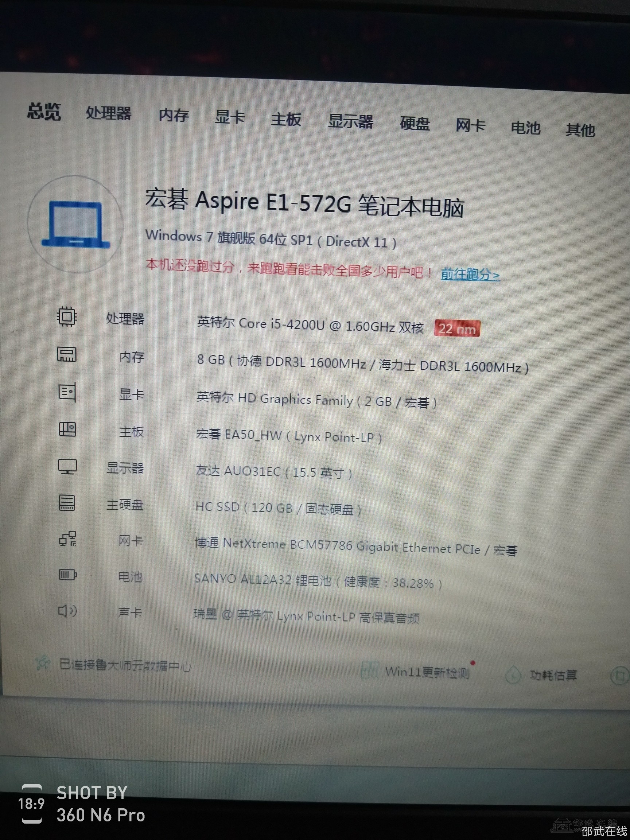
Task: Click the 前往跑分 benchmark link
Action: point(470,274)
